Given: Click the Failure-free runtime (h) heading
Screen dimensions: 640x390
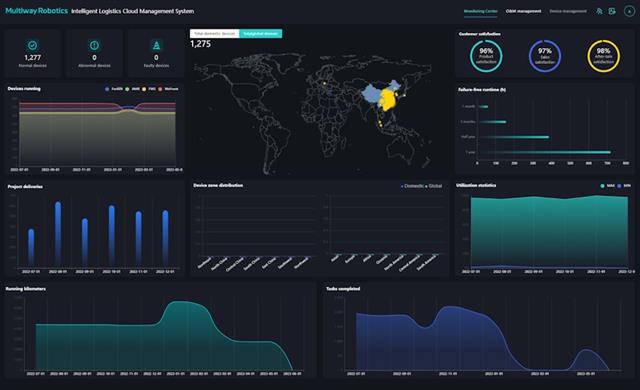Looking at the screenshot, I should pos(482,89).
